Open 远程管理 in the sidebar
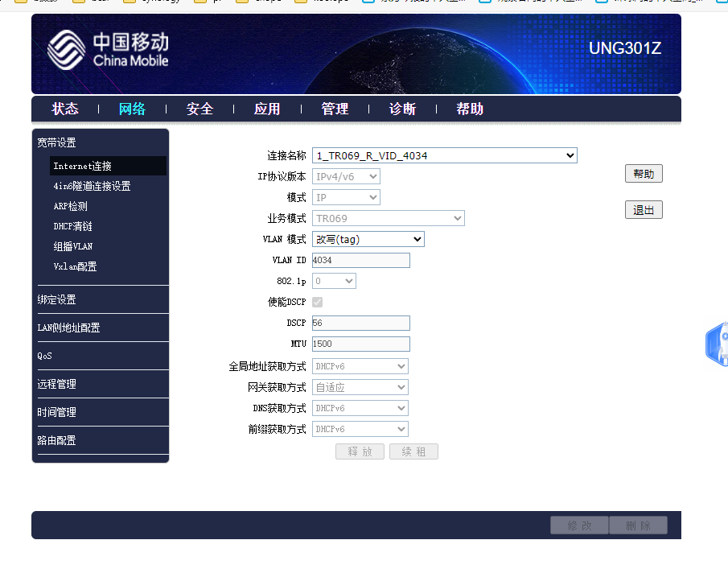The width and height of the screenshot is (728, 573). (57, 384)
